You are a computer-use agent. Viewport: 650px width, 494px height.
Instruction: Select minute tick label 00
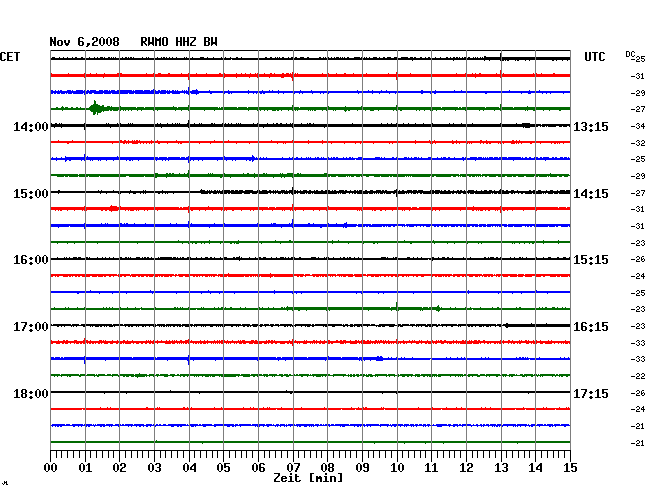pos(51,468)
